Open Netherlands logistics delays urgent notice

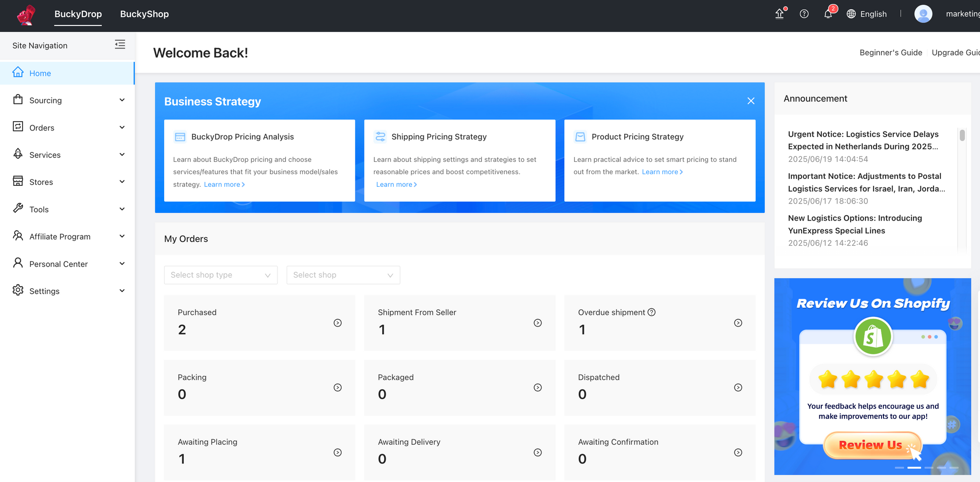[x=863, y=140]
